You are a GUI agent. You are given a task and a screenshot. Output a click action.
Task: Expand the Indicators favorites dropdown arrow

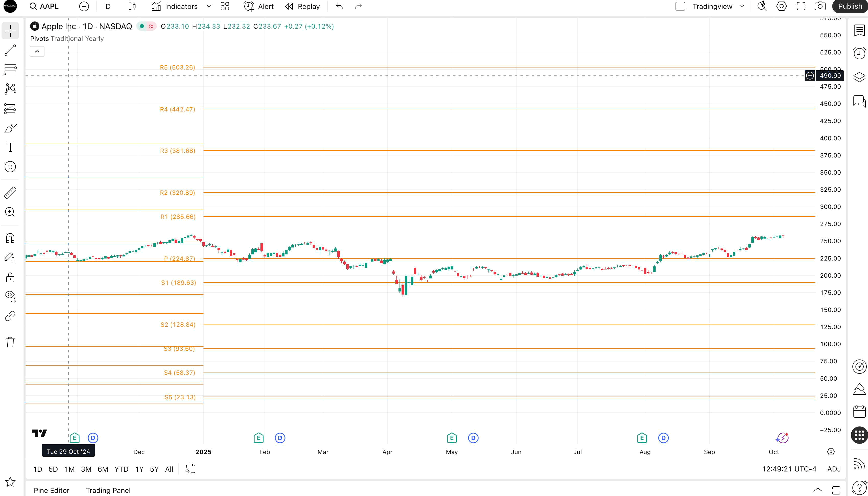click(x=209, y=6)
